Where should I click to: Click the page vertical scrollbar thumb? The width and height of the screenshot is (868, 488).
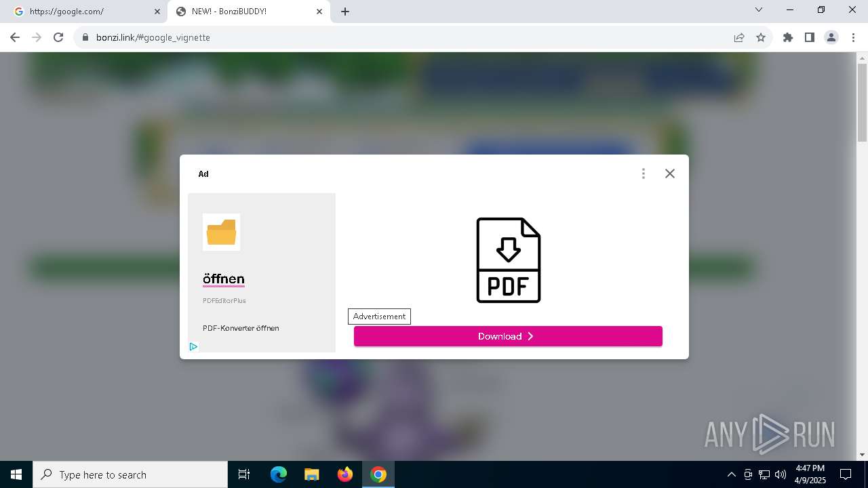pos(862,102)
